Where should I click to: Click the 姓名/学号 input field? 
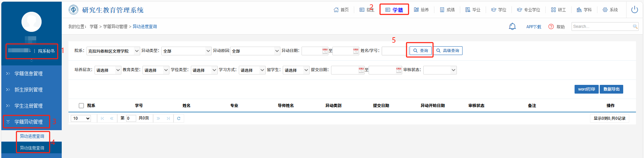(x=394, y=51)
